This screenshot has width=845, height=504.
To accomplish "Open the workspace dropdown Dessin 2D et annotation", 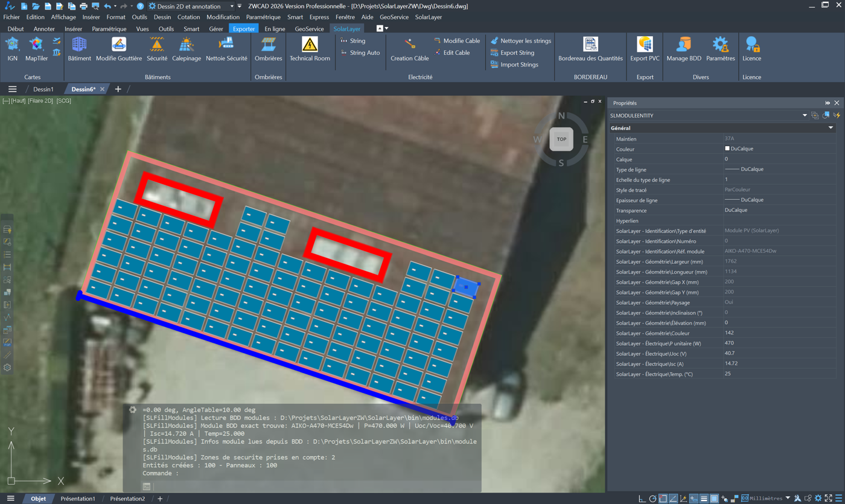I will point(191,6).
